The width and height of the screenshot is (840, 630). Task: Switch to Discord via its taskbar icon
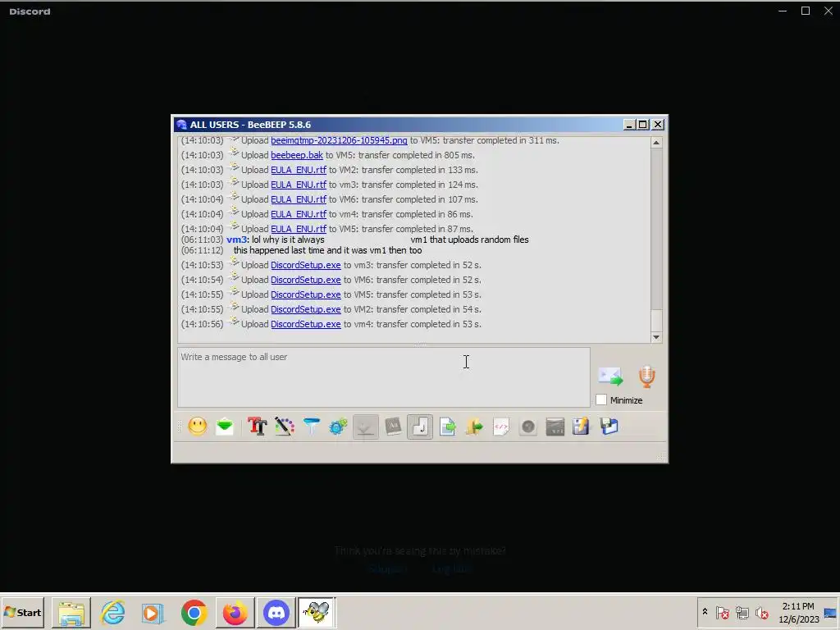coord(276,612)
